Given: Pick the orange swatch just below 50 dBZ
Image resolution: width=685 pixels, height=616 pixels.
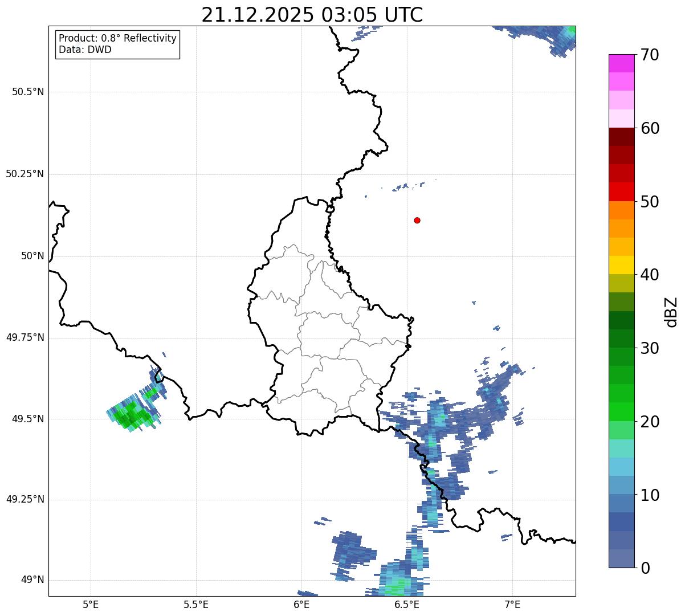Looking at the screenshot, I should [x=621, y=210].
